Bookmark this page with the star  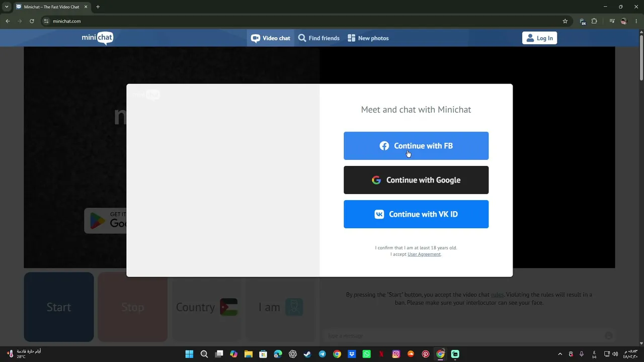(x=565, y=21)
